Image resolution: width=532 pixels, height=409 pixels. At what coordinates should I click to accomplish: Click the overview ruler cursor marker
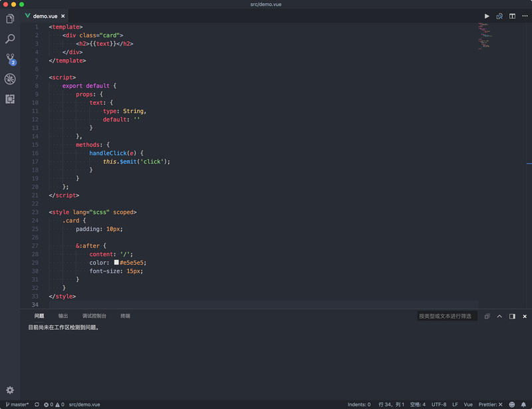529,164
